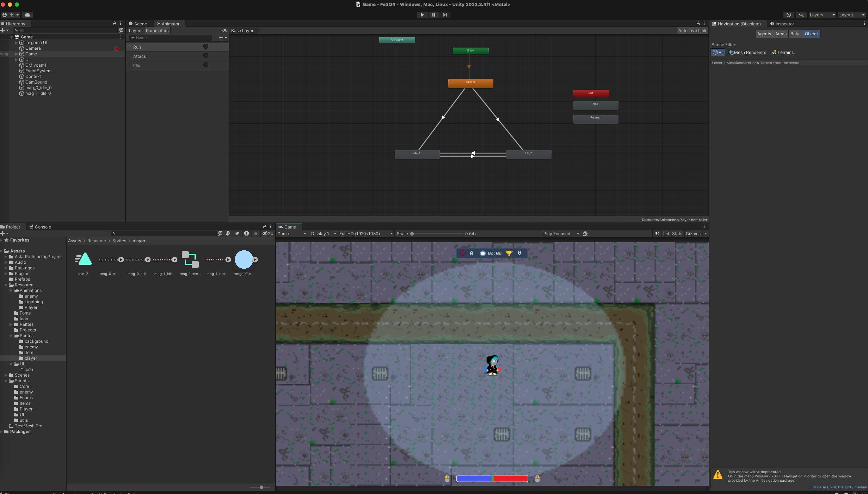The image size is (868, 494).
Task: Select the CM vcam1 object
Action: click(36, 65)
